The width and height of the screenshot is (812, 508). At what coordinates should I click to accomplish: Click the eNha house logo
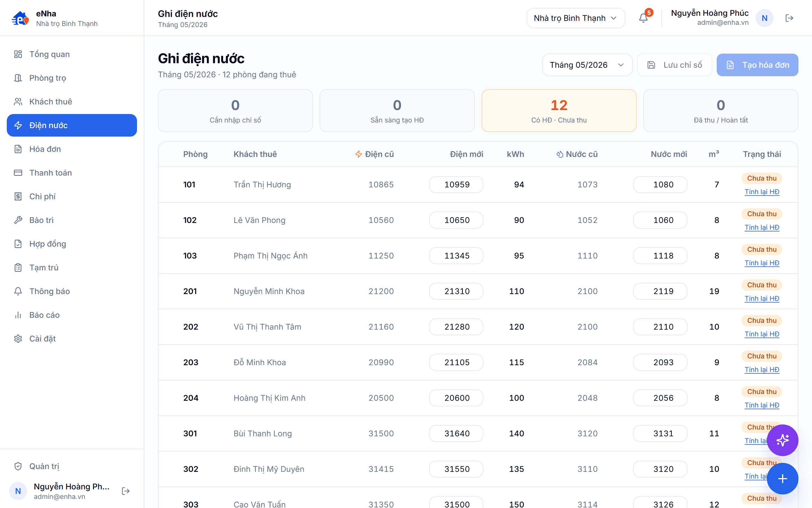[20, 18]
